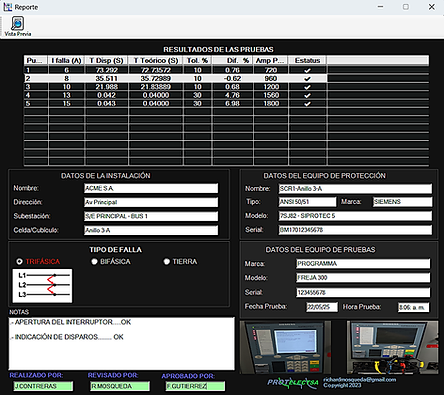Screen dimensions: 444x395
Task: Click the 'T Disp (S)' column header
Action: coord(106,60)
